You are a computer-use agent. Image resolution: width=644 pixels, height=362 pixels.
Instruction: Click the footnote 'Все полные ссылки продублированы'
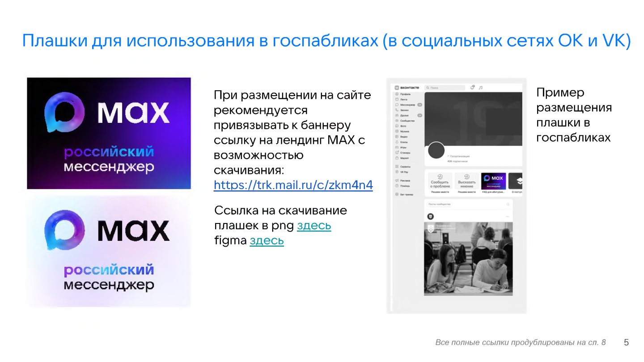521,343
